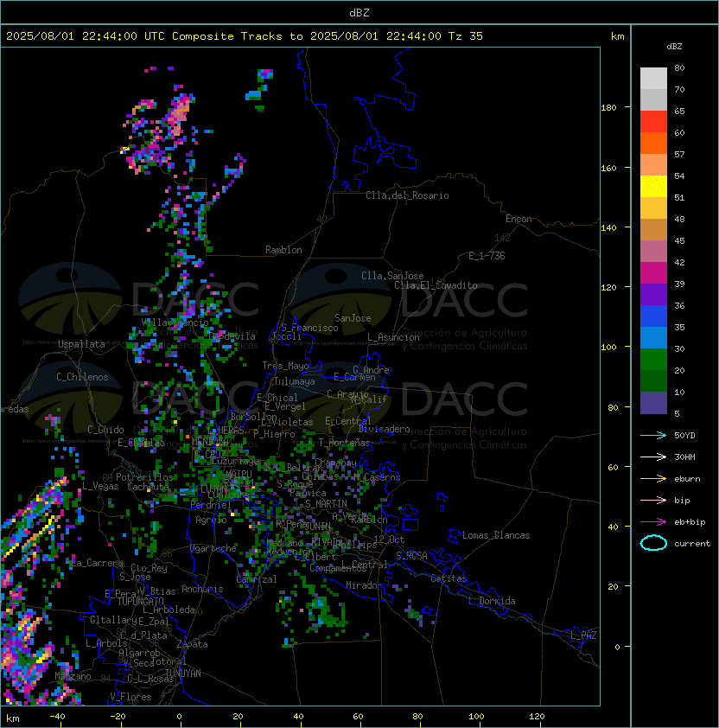This screenshot has height=728, width=719.
Task: Click the magenta eb+bip arrow in legend
Action: 653,522
